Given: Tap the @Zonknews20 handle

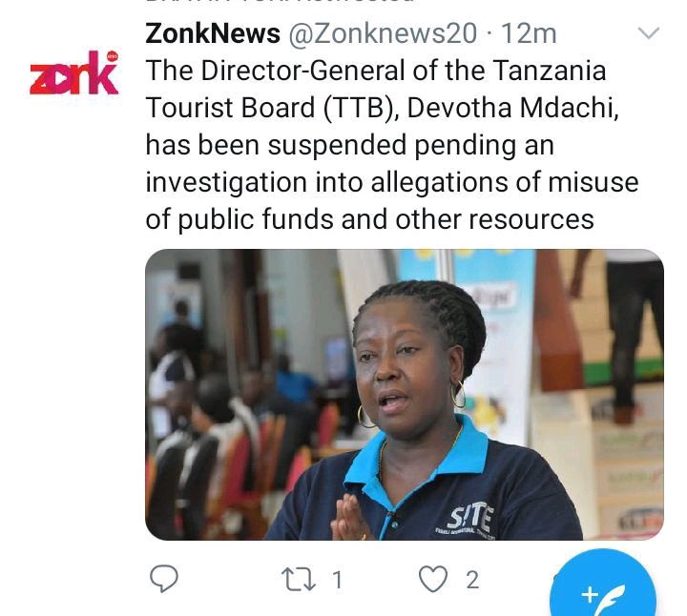Looking at the screenshot, I should pyautogui.click(x=383, y=33).
